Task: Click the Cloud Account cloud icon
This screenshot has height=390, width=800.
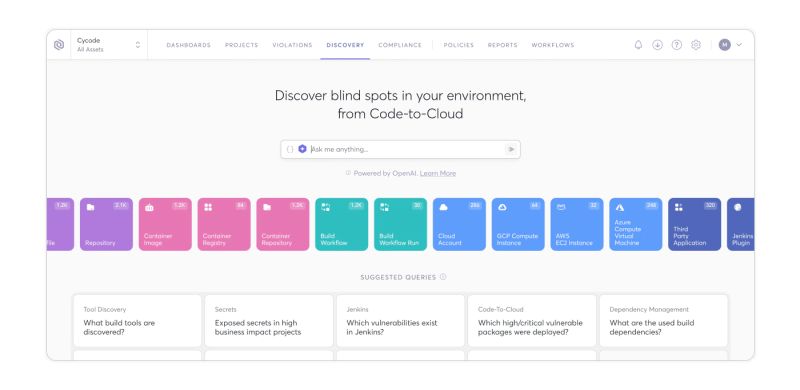Action: pos(443,207)
